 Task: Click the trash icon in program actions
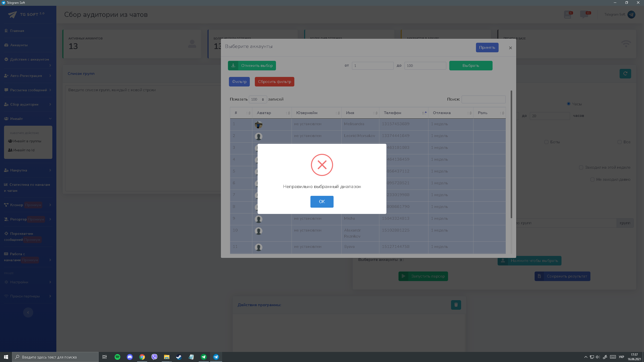pyautogui.click(x=456, y=305)
